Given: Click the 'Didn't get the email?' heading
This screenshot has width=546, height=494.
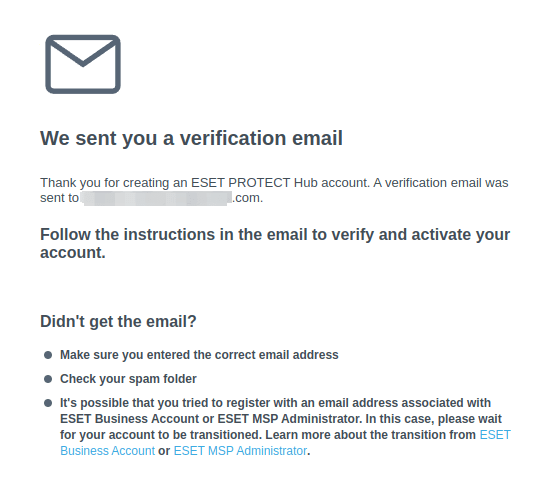Looking at the screenshot, I should 118,321.
